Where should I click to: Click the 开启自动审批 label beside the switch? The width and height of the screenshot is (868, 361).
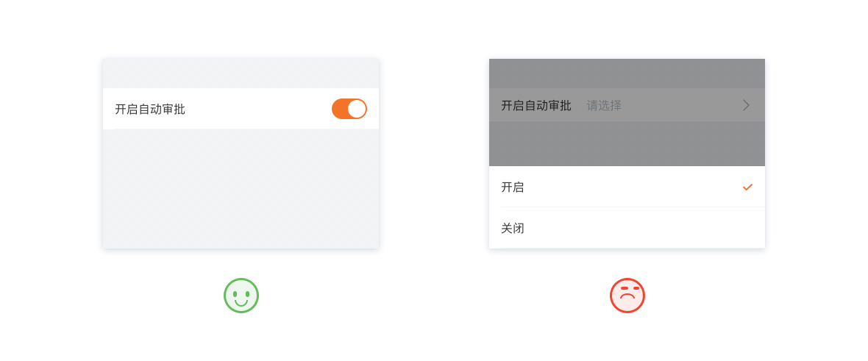pyautogui.click(x=150, y=109)
